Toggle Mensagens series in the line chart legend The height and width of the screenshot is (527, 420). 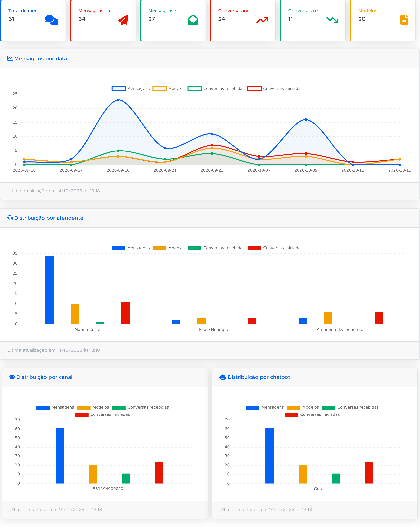[131, 89]
